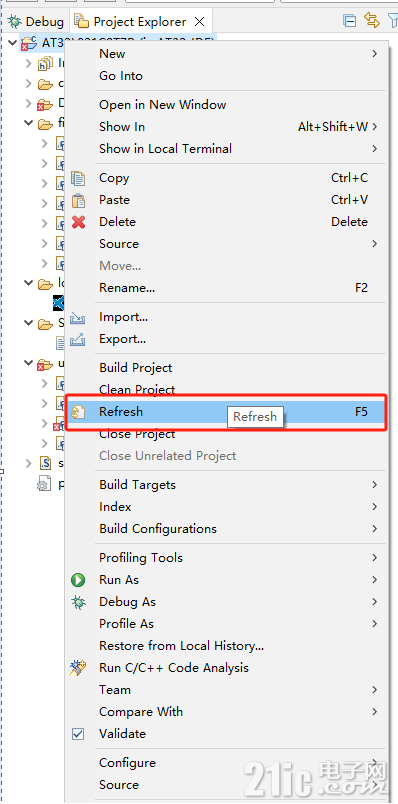Toggle Link with Editor arrows icon
The image size is (398, 804).
(x=371, y=21)
